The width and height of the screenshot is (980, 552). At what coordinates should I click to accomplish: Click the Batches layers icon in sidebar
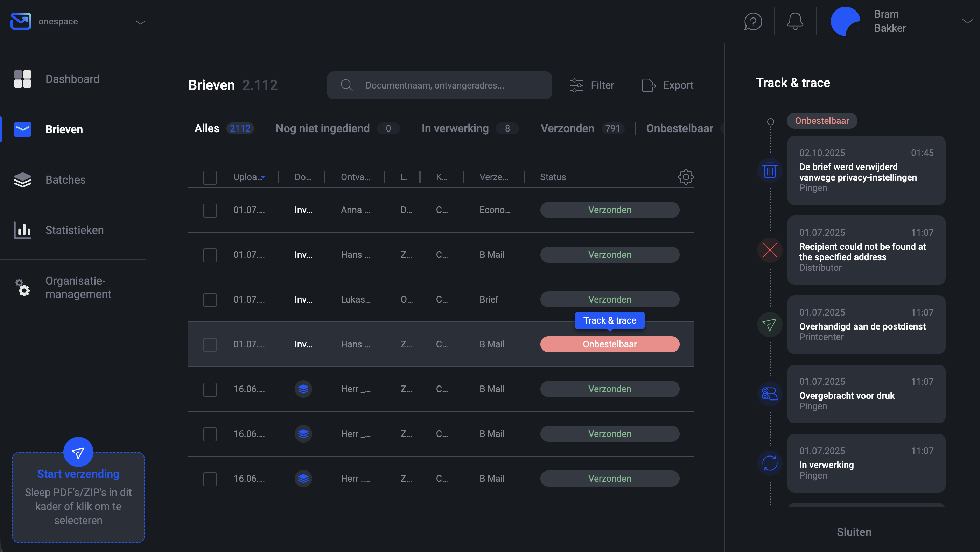tap(22, 180)
